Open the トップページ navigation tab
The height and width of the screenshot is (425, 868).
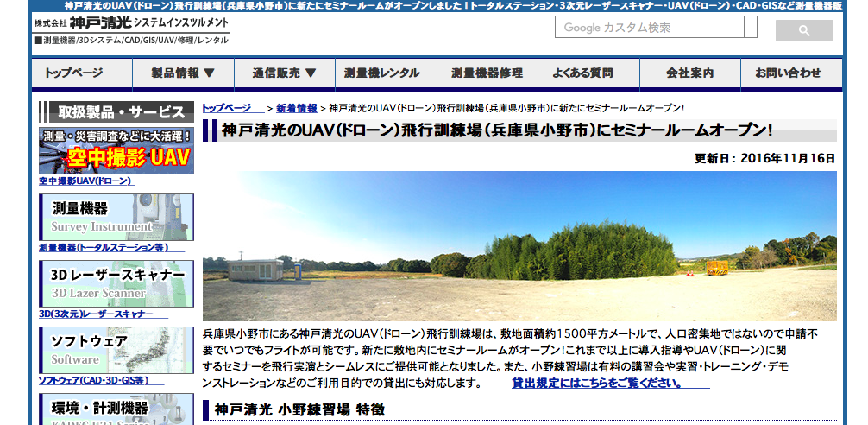point(82,73)
